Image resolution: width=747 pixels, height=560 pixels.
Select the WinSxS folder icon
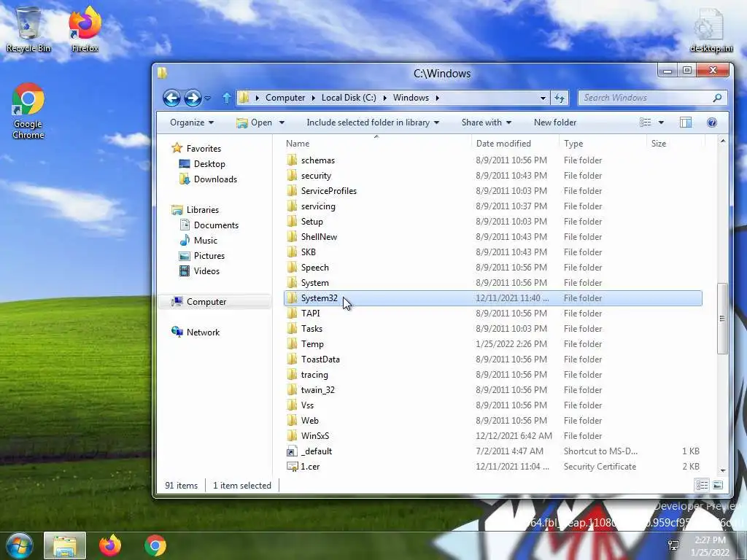coord(292,436)
